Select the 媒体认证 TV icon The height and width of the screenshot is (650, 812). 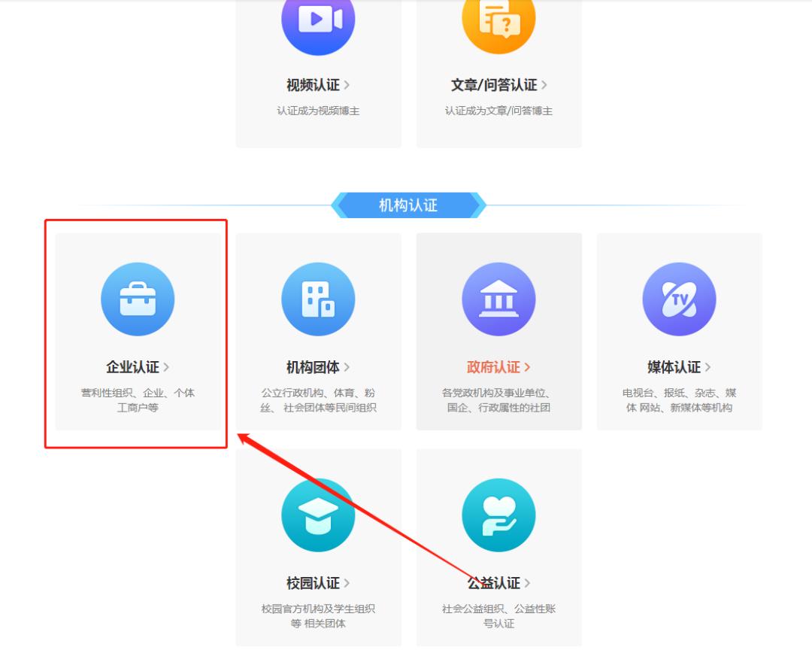click(679, 298)
